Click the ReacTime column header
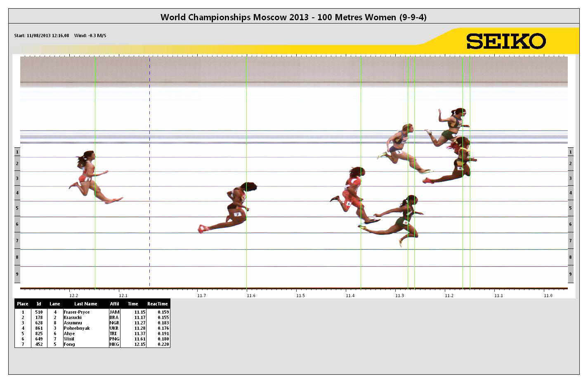This screenshot has width=588, height=383. point(157,304)
